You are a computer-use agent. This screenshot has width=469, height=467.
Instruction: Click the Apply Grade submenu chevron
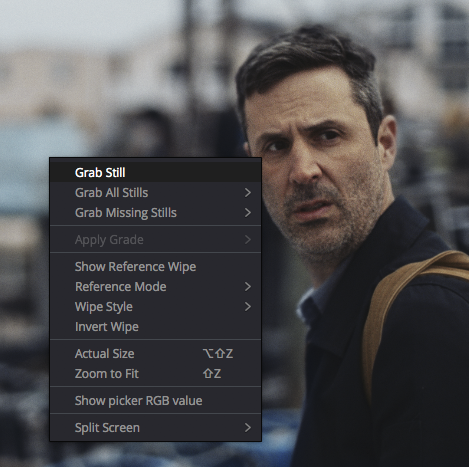pos(248,240)
